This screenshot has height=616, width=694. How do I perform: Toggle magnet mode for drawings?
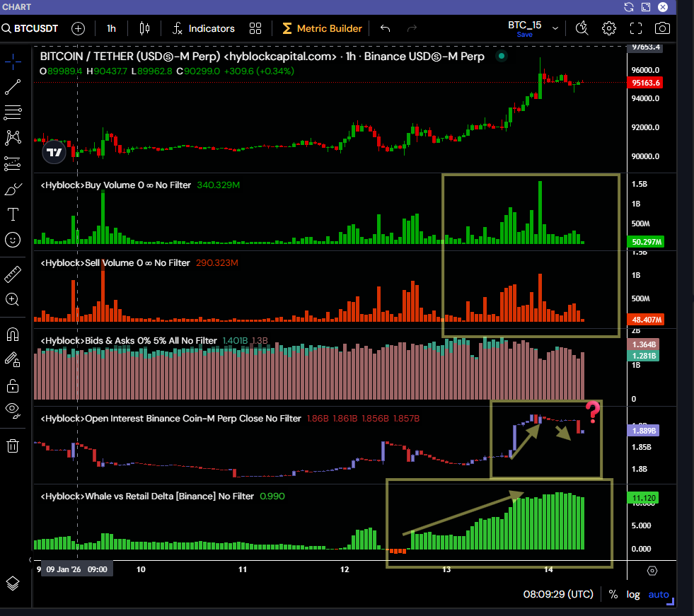click(x=13, y=334)
